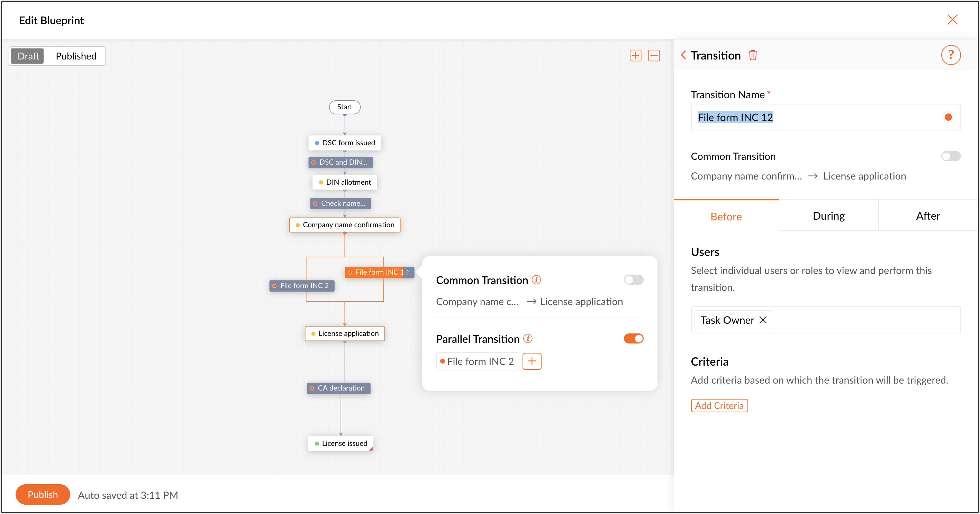Click Common Transition info icon in popup
Viewport: 980px width, 514px height.
tap(536, 280)
